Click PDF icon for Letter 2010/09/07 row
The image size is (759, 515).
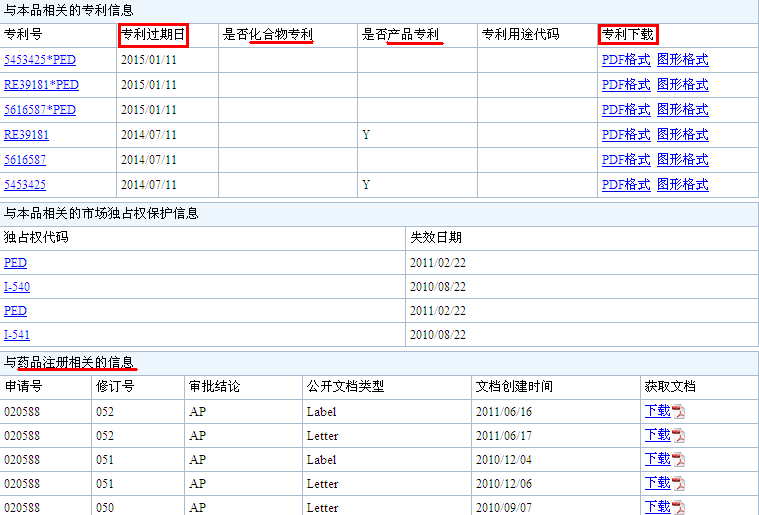coord(678,508)
